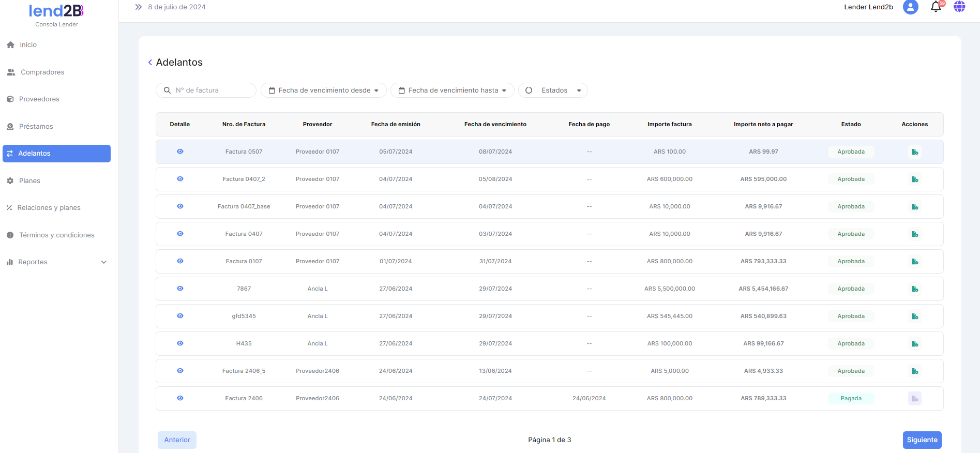Click the Siguiente pagination button

click(922, 440)
